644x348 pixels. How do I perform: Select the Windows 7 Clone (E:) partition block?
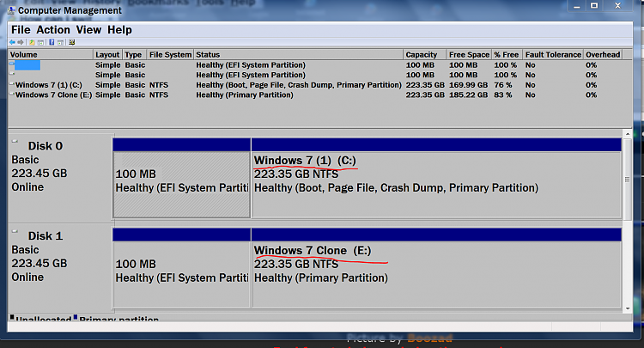coord(436,268)
